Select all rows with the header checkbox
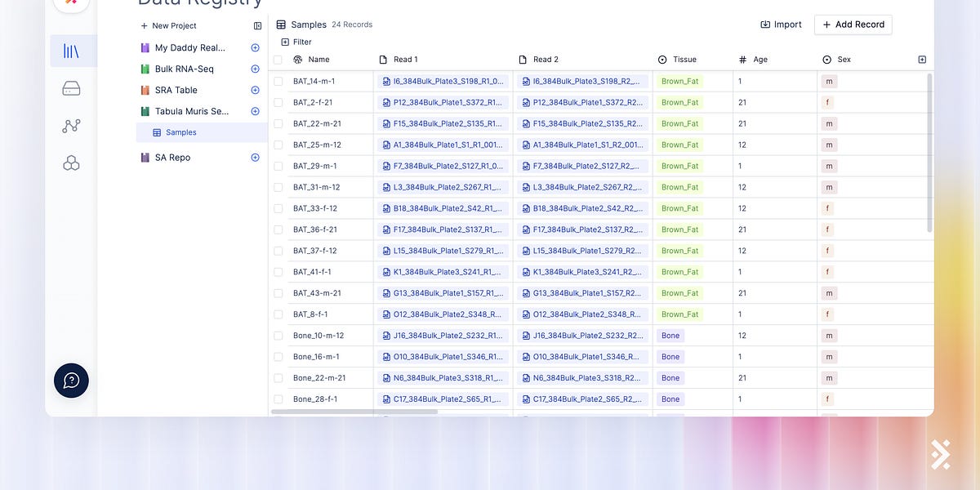The height and width of the screenshot is (490, 980). coord(278,59)
